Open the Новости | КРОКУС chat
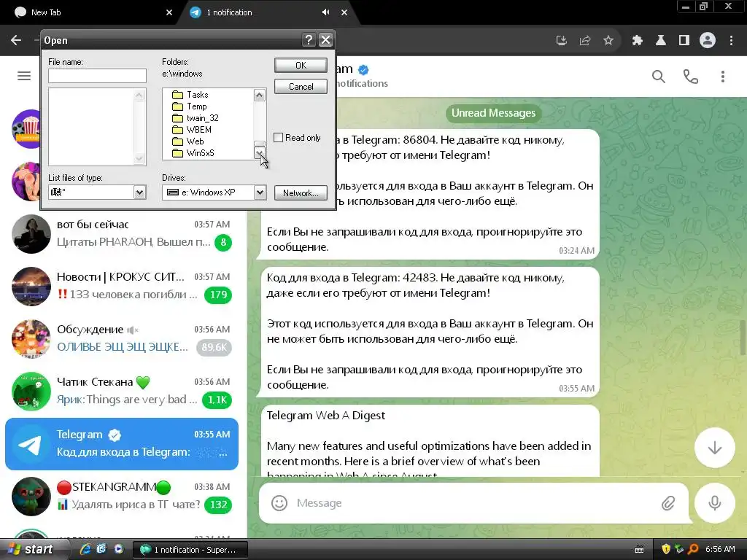Screen dimensions: 747x560 (122, 286)
